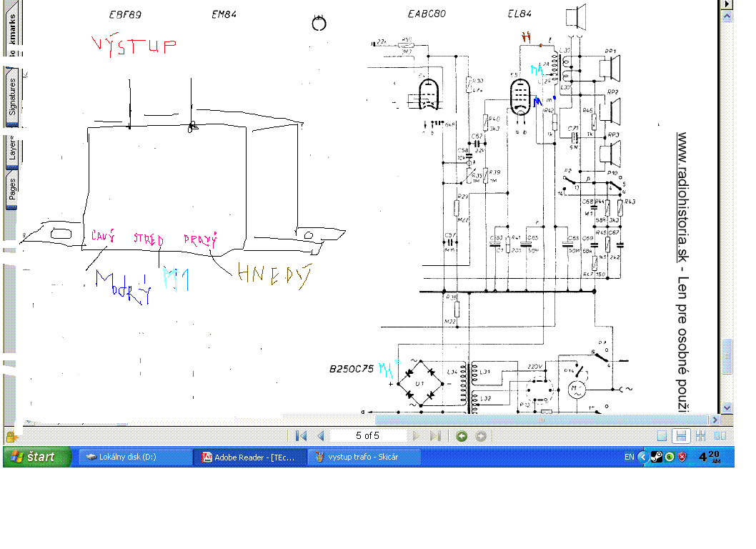Viewport: 756px width, 549px height.
Task: Select facing pages layout
Action: (720, 435)
